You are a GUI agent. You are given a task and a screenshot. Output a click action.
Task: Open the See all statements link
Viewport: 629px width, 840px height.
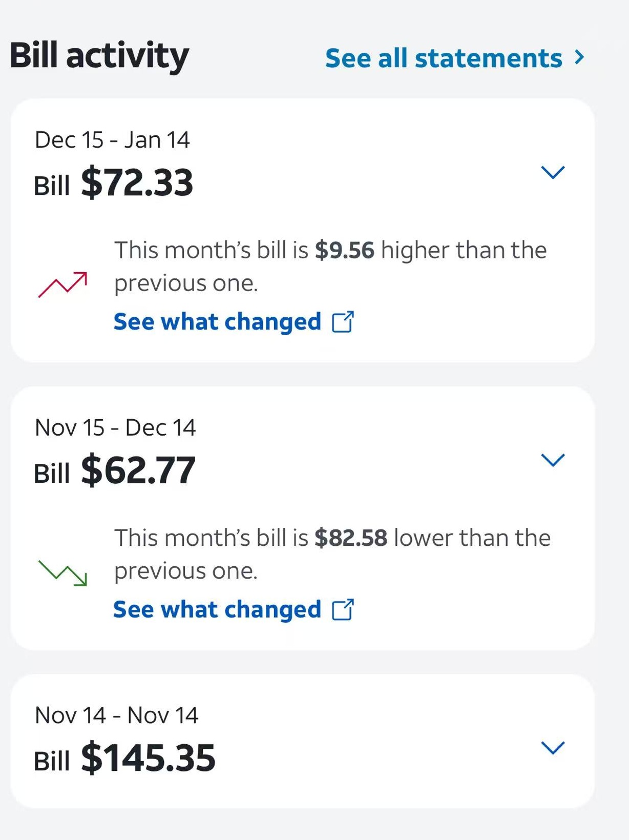[444, 58]
